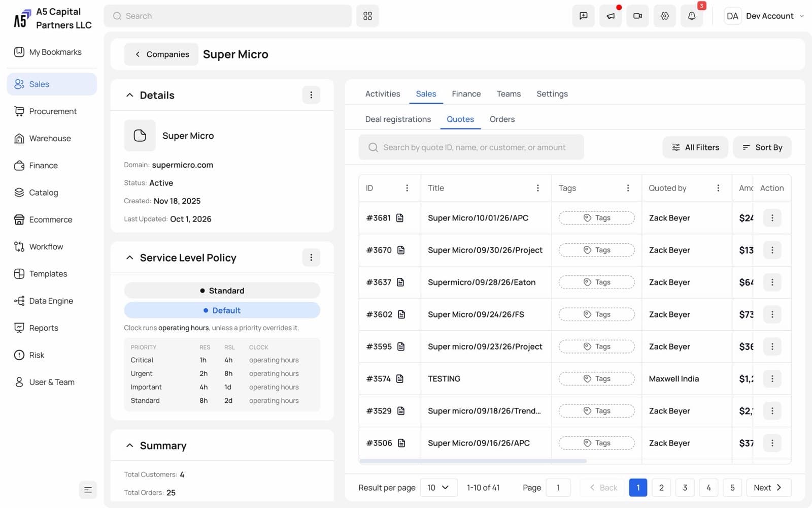Switch to the Activities tab
This screenshot has width=812, height=508.
click(x=383, y=94)
